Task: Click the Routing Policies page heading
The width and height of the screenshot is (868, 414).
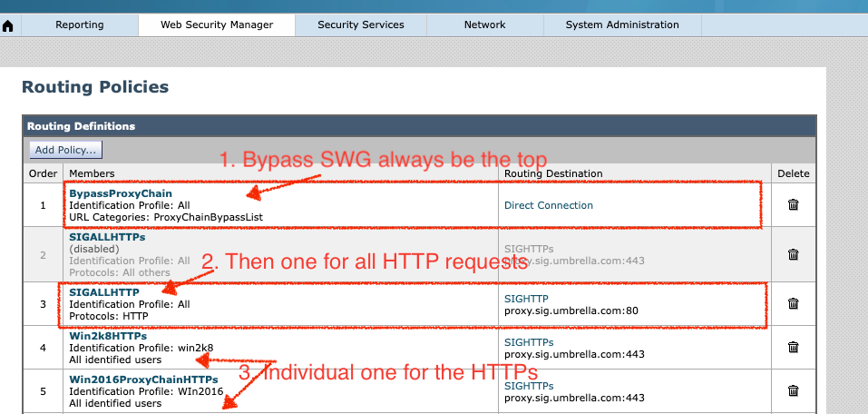Action: pyautogui.click(x=95, y=87)
